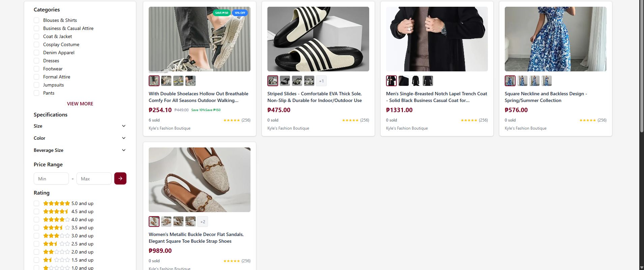This screenshot has height=270, width=644.
Task: Select third trench coat variant thumbnail
Action: pyautogui.click(x=416, y=81)
